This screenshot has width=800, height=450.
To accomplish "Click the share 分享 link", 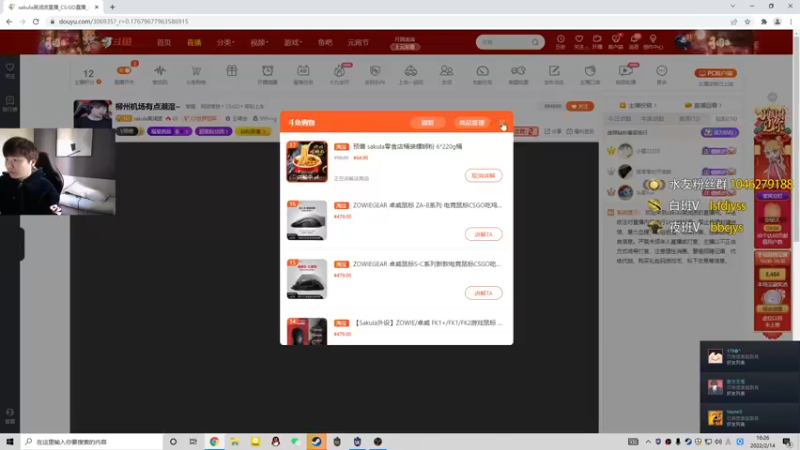I will (553, 131).
